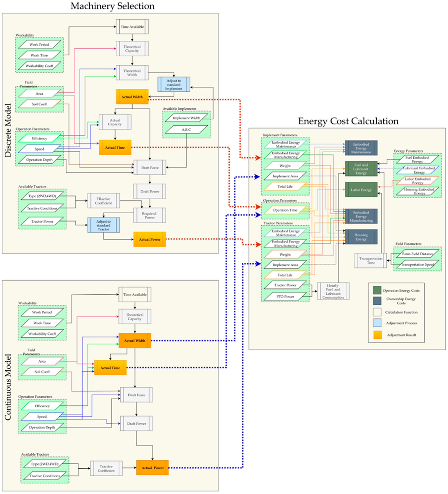Screen dimensions: 448x494
Task: Select the Labor Embodied Energy parameter
Action: [x=417, y=181]
